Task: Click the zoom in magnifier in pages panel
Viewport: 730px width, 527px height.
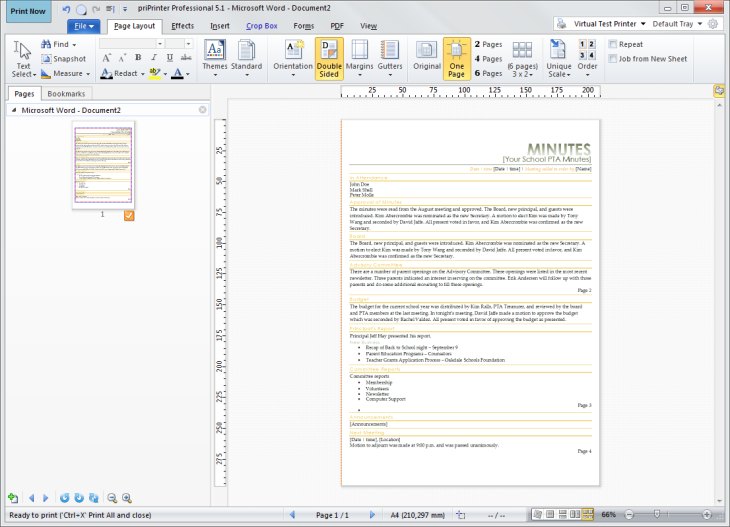Action: [127, 498]
